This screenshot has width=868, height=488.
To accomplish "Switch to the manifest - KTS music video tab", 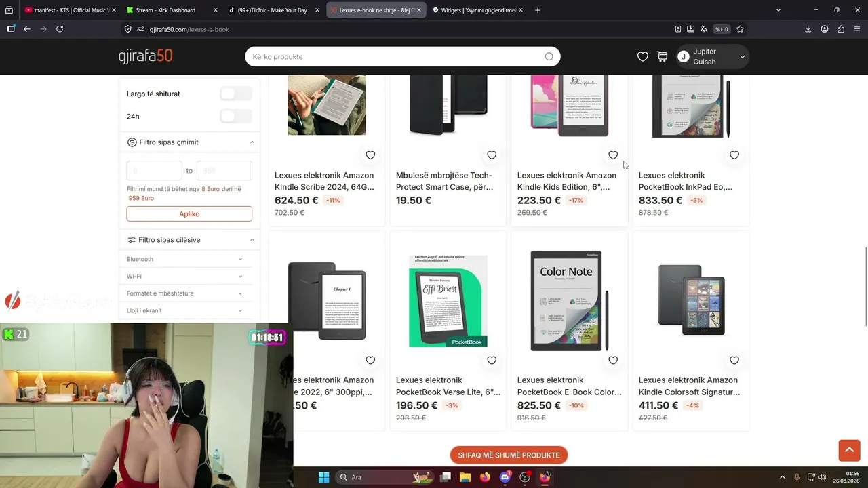I will pyautogui.click(x=71, y=10).
